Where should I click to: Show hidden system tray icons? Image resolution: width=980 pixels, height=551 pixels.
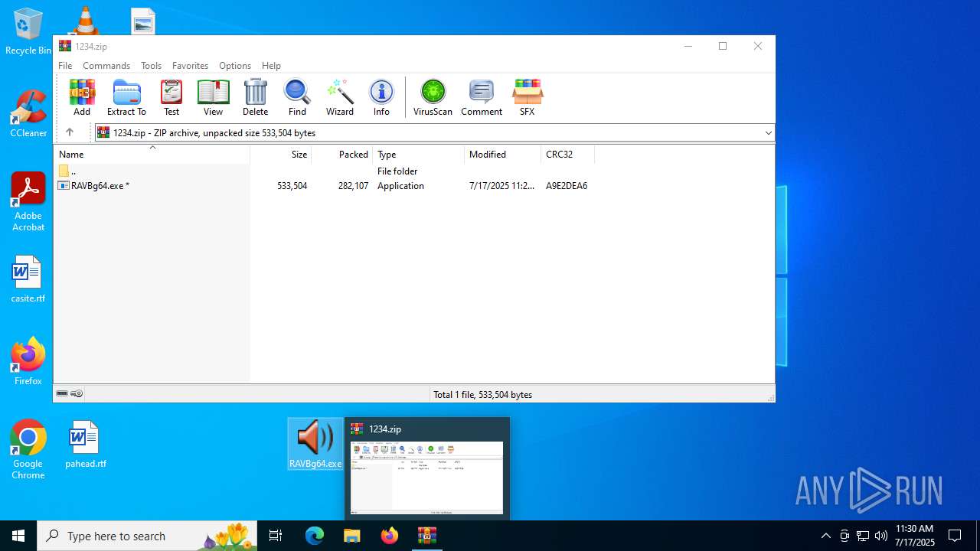(x=825, y=536)
